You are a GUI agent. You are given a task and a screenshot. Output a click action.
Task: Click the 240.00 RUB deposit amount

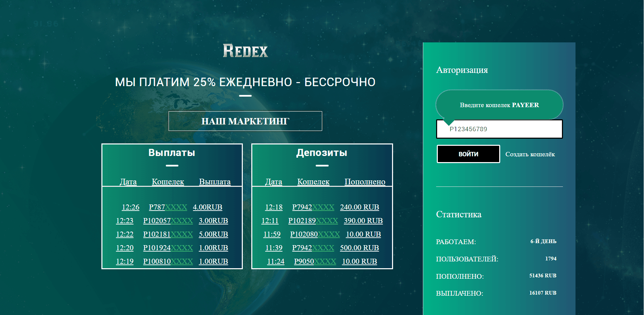pyautogui.click(x=359, y=207)
